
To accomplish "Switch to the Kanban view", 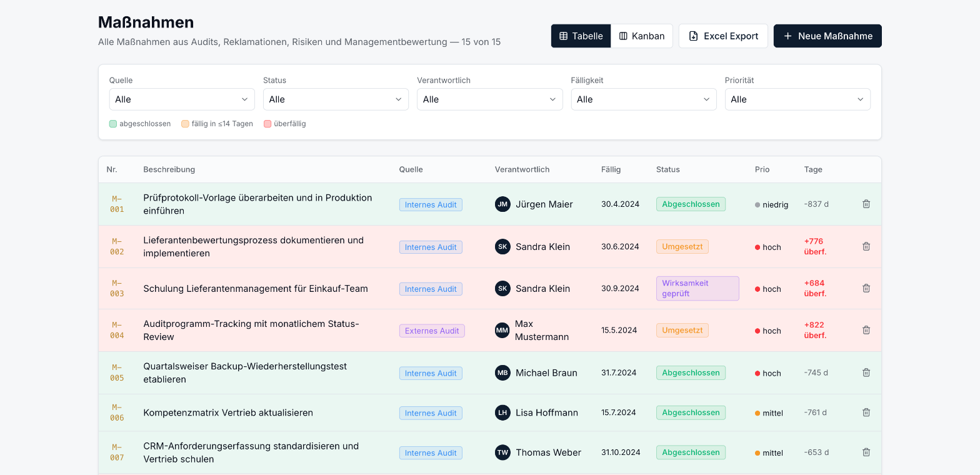I will 642,36.
